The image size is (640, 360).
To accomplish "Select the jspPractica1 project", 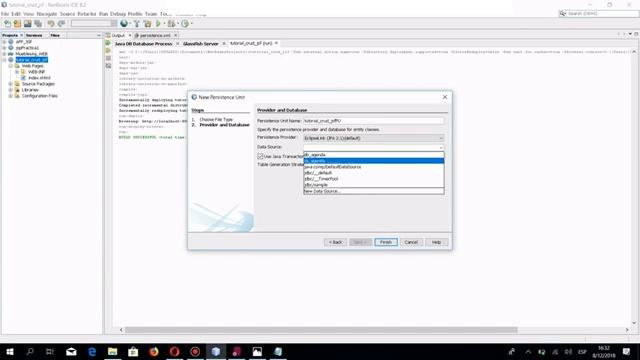I will [x=27, y=48].
